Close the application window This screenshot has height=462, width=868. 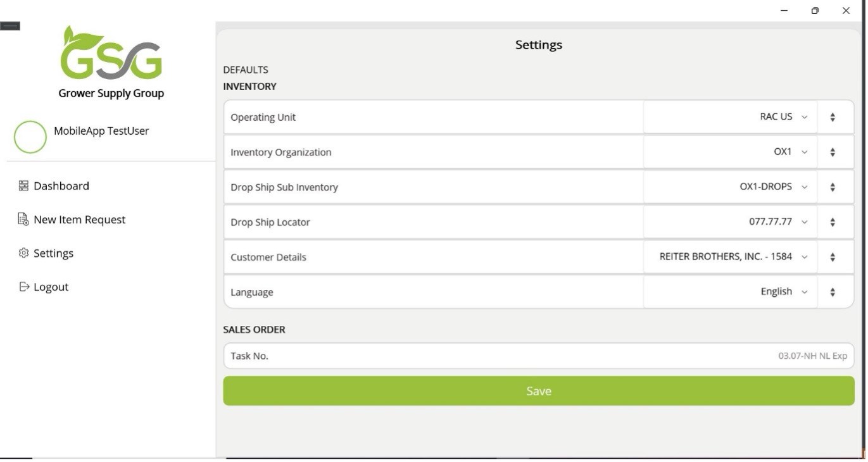tap(846, 11)
